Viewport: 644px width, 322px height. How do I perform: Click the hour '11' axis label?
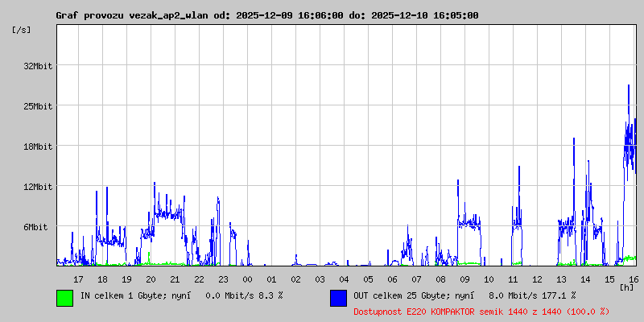pyautogui.click(x=513, y=279)
